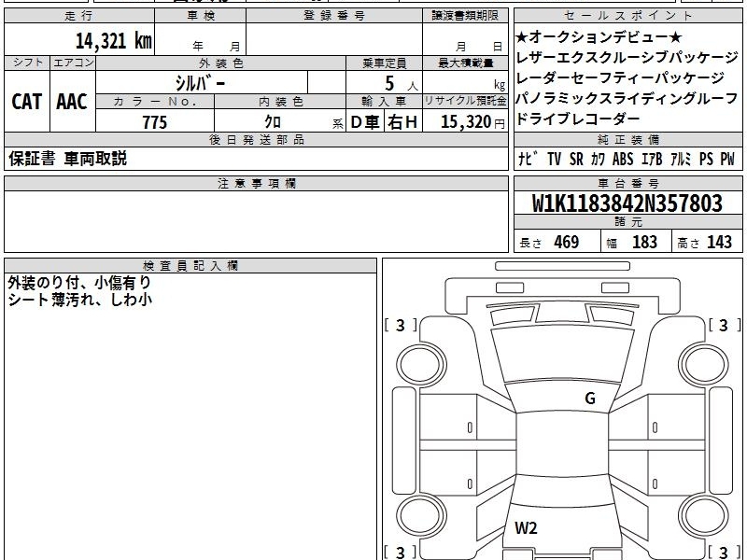
Task: Click the color number 775
Action: pyautogui.click(x=155, y=122)
